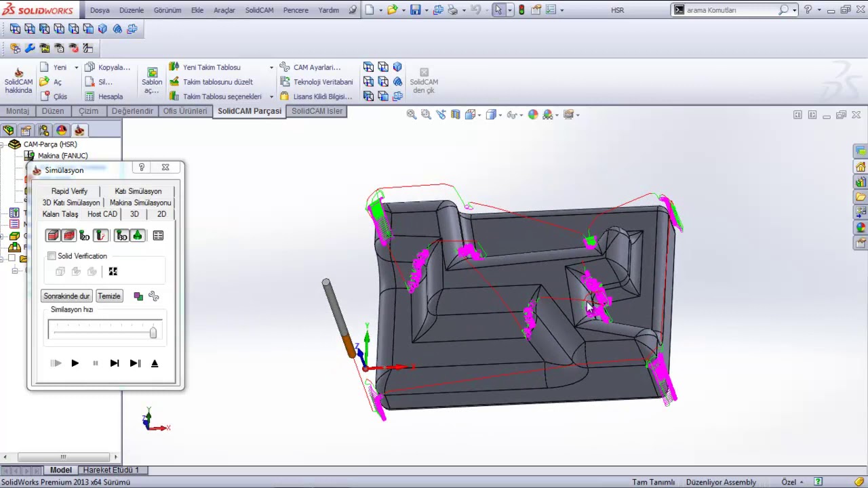The width and height of the screenshot is (868, 488).
Task: Click the Temizle button
Action: [109, 296]
